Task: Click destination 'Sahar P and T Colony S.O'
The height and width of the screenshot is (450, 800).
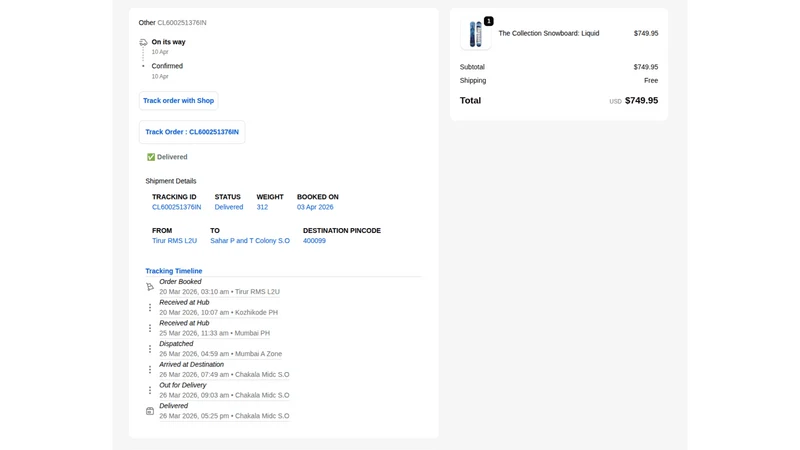Action: point(250,241)
